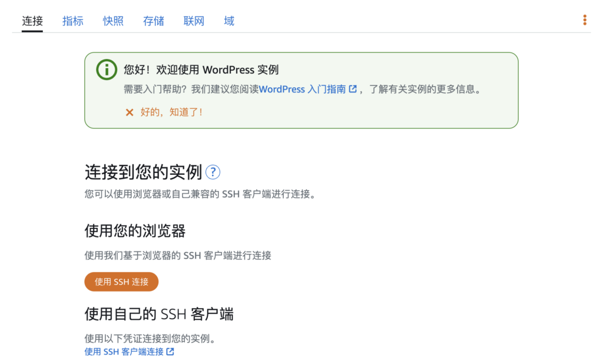Open the 快照 tab
This screenshot has height=364, width=603.
click(x=113, y=21)
